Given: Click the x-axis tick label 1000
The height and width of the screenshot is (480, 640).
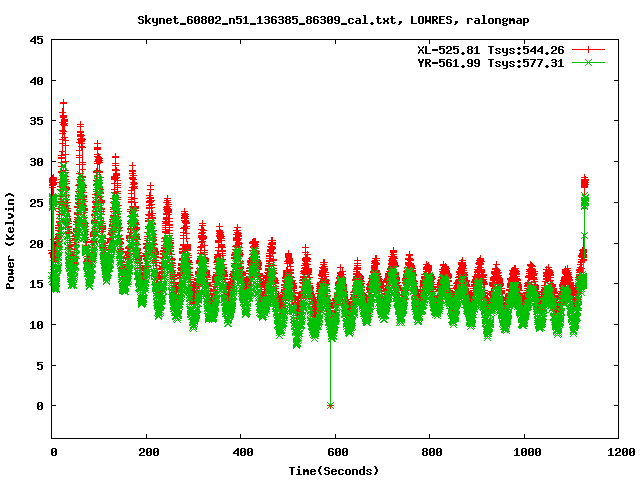Looking at the screenshot, I should pos(527,452).
